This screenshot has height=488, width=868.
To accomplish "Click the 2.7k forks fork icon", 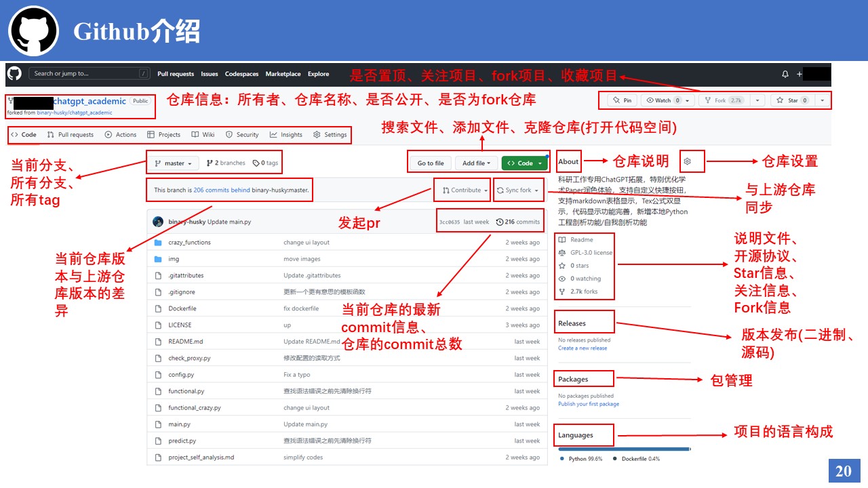I will (x=561, y=292).
